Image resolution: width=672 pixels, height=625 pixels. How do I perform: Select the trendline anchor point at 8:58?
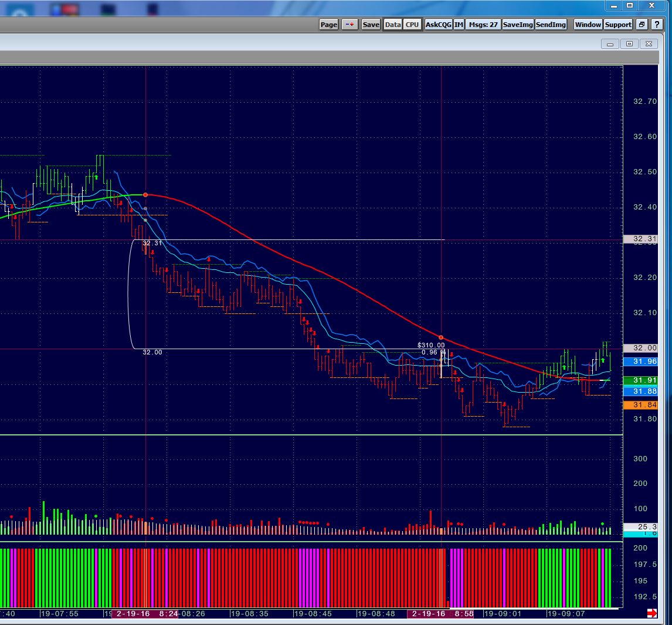tap(440, 337)
